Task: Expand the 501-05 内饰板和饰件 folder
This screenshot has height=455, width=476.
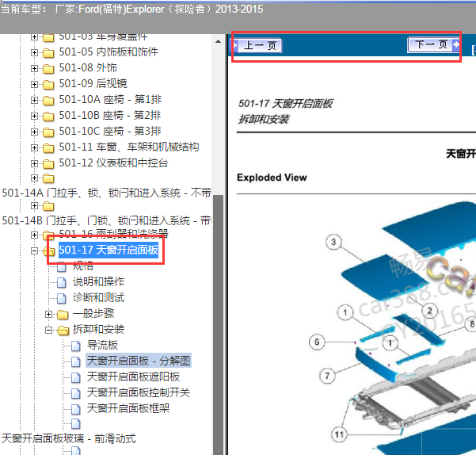Action: point(34,52)
